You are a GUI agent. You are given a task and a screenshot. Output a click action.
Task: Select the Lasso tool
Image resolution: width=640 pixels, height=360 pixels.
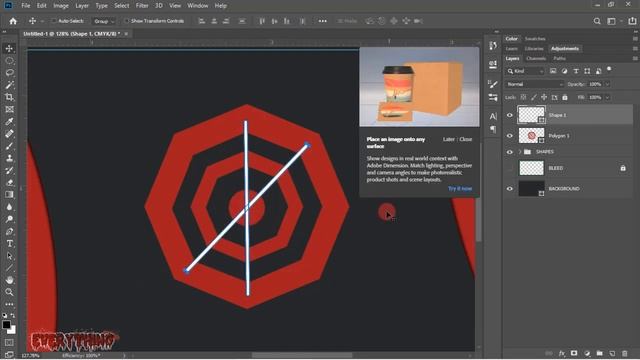point(9,73)
